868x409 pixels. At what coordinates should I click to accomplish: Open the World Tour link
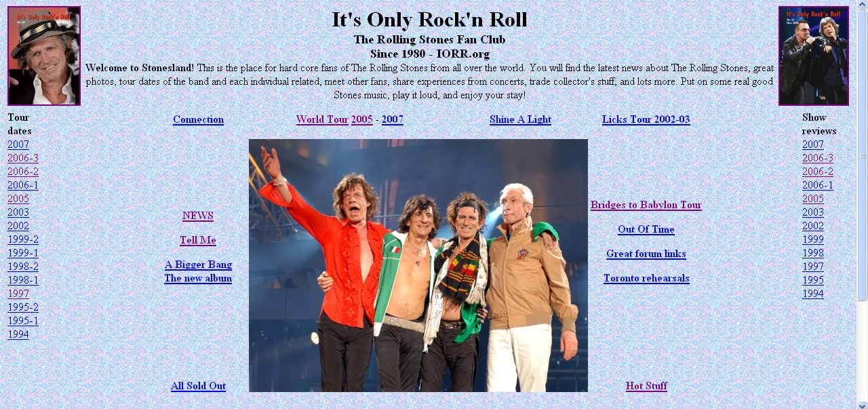322,119
